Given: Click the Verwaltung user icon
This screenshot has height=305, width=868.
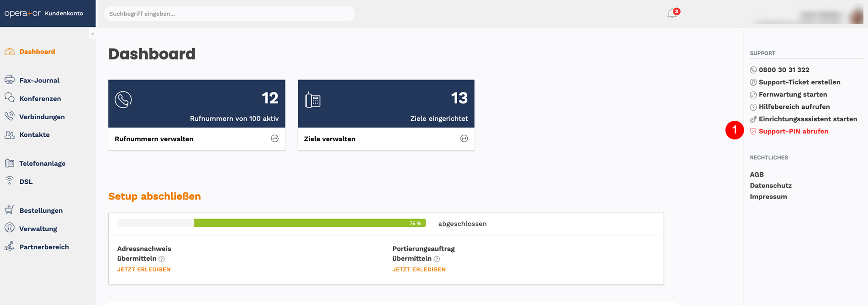Looking at the screenshot, I should pos(10,228).
